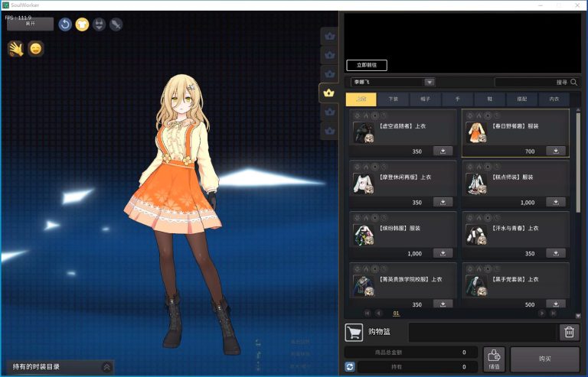Add 【黑手党套装】上衣 to the basket
This screenshot has height=377, width=588.
pos(556,304)
